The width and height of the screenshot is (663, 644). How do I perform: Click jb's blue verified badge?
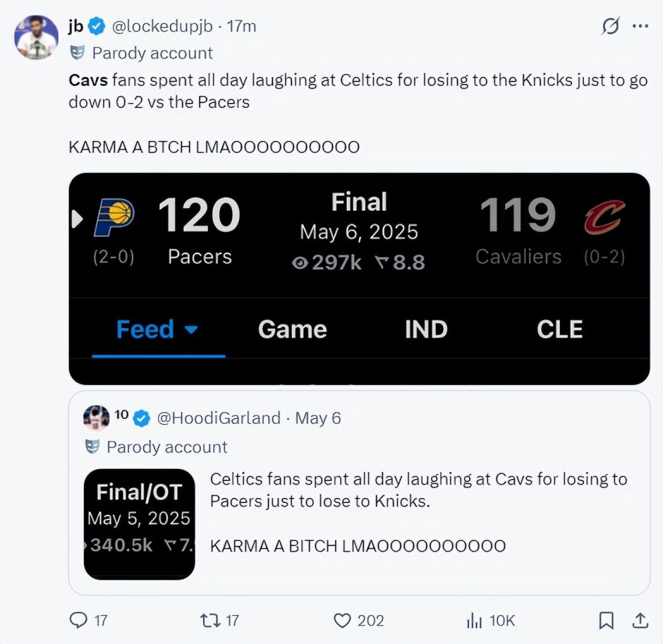coord(97,27)
